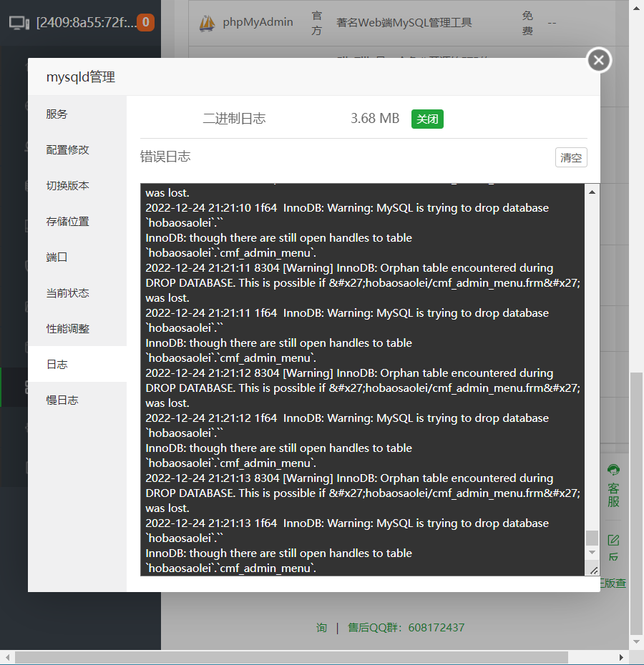
Task: Open phpMyAdmin entry in background list
Action: pos(258,22)
